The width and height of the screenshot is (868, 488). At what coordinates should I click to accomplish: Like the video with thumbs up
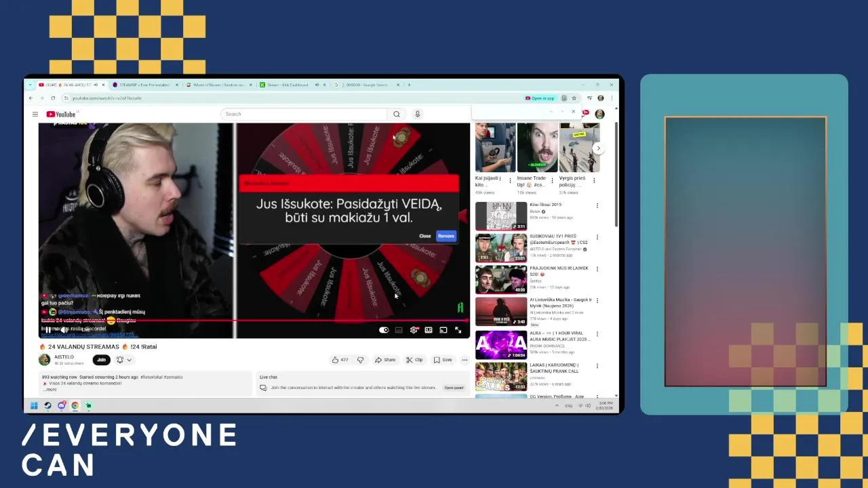[340, 360]
